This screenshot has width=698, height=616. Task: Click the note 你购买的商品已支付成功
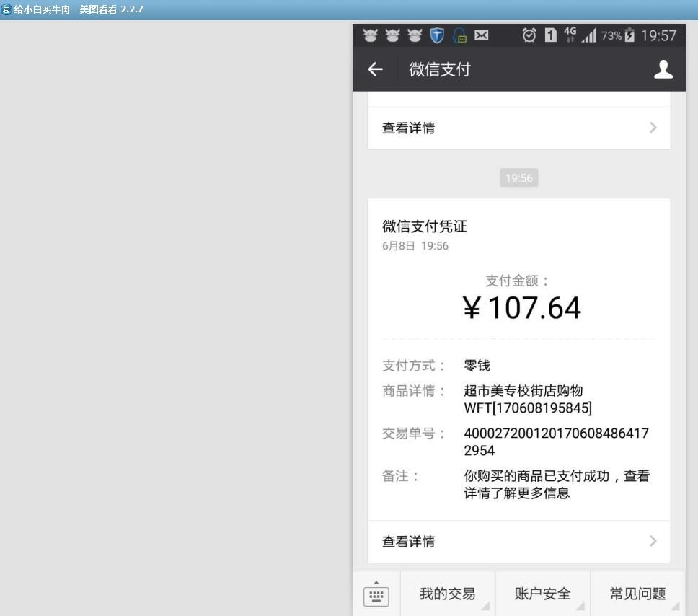tap(536, 475)
